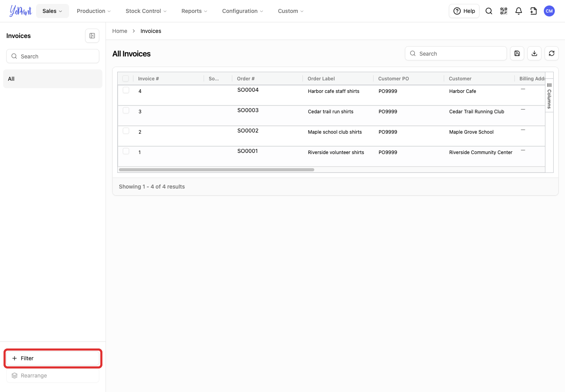The width and height of the screenshot is (565, 392).
Task: Click the Help button
Action: (464, 11)
